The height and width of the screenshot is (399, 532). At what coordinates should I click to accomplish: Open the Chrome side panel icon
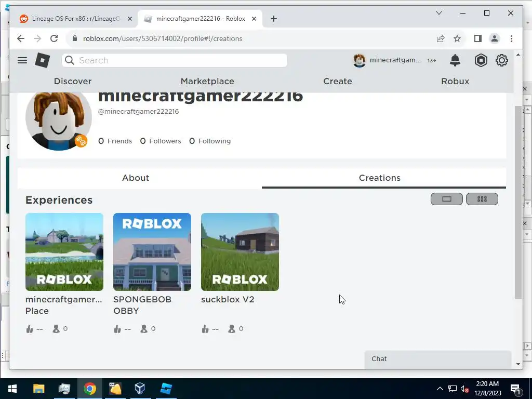pyautogui.click(x=478, y=38)
